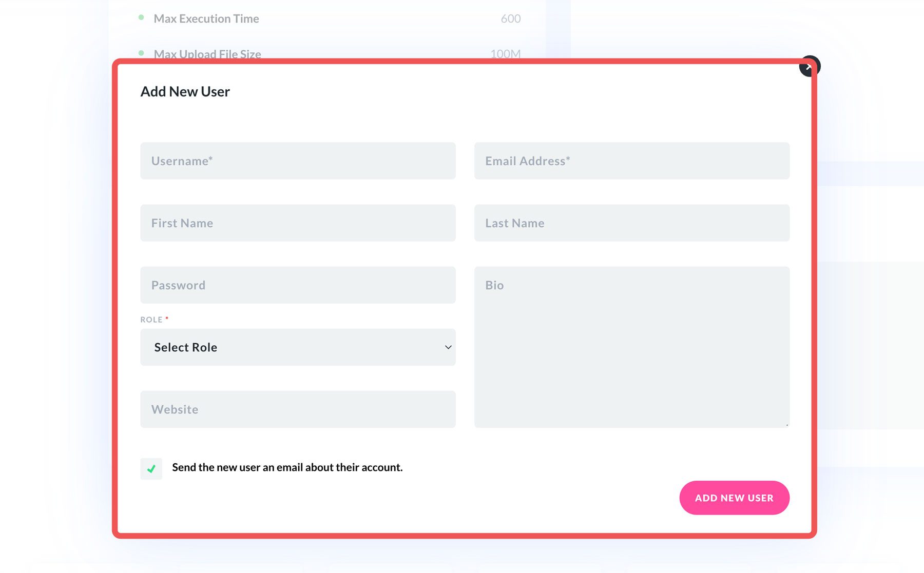The image size is (924, 573).
Task: Focus the Last Name input
Action: (632, 223)
